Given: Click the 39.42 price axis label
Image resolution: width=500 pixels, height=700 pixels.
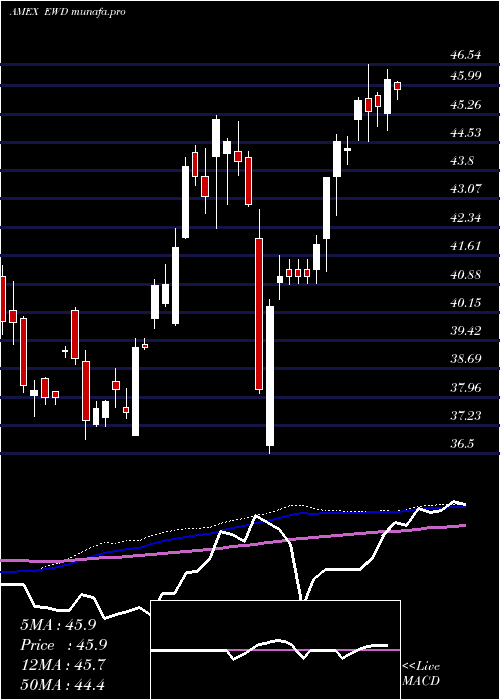Looking at the screenshot, I should (x=465, y=331).
